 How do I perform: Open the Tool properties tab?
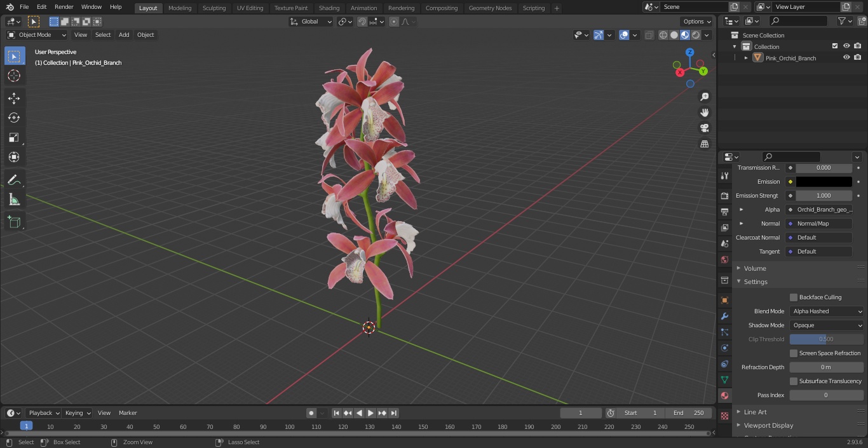coord(724,176)
